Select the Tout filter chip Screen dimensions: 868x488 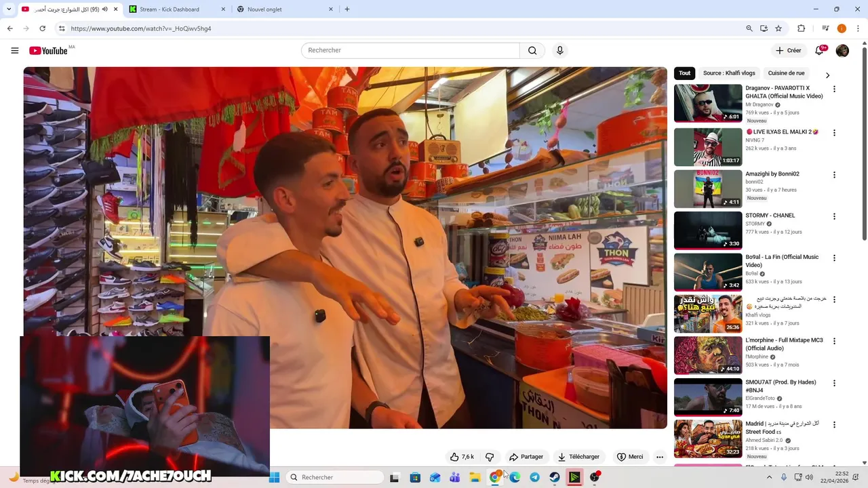click(x=685, y=73)
